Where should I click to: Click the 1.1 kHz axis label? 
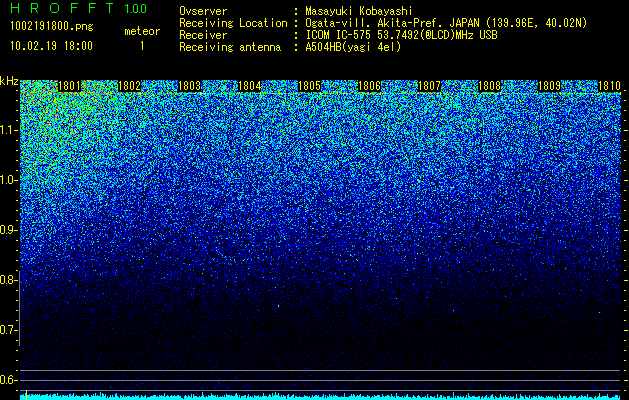tap(8, 130)
